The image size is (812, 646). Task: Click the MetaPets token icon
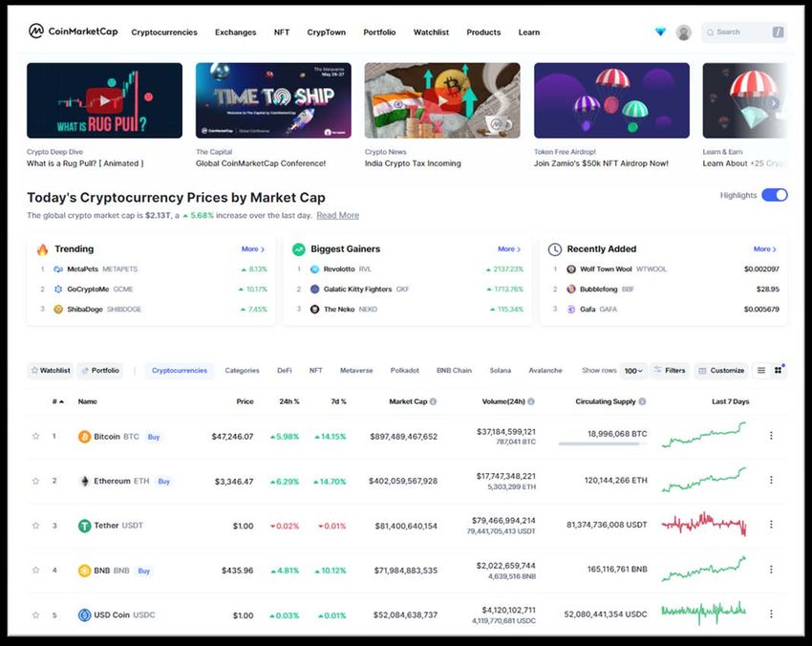pos(58,269)
